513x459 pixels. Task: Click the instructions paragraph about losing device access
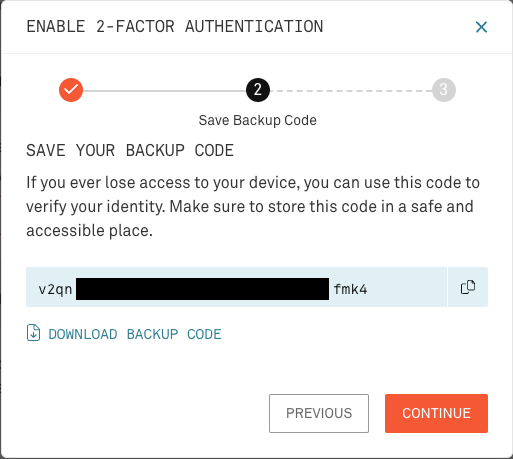253,207
